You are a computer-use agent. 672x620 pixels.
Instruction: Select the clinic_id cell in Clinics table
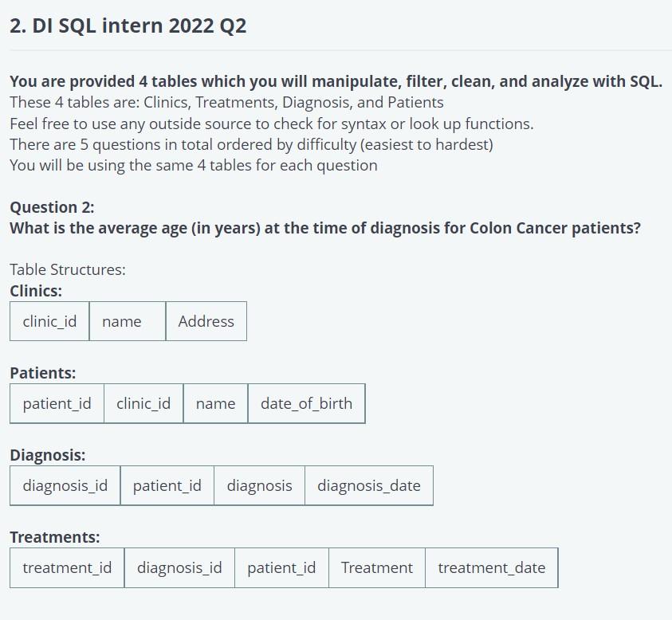tap(49, 321)
